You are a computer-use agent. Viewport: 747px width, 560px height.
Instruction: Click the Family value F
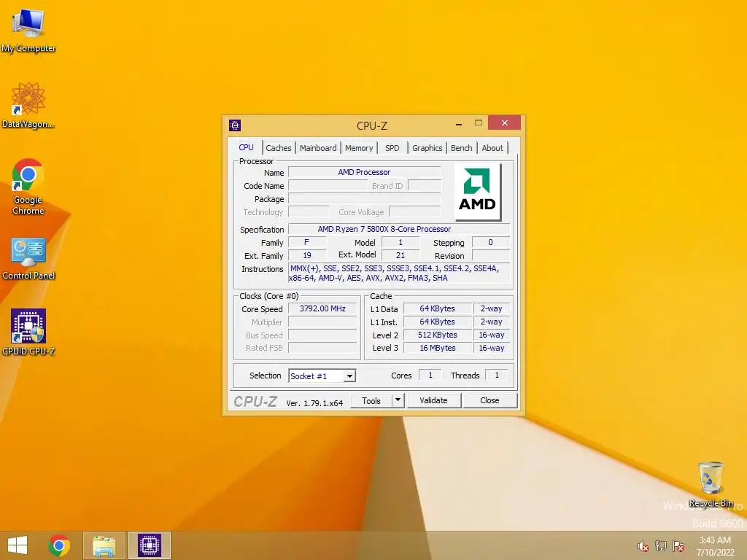tap(307, 242)
